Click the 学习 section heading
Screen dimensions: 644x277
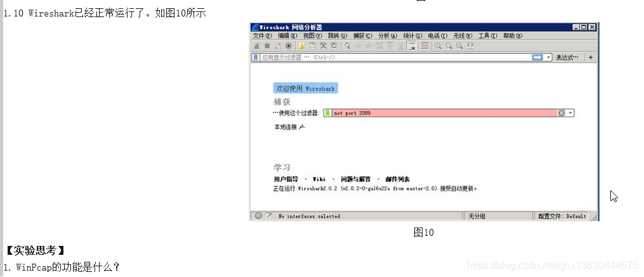(282, 167)
